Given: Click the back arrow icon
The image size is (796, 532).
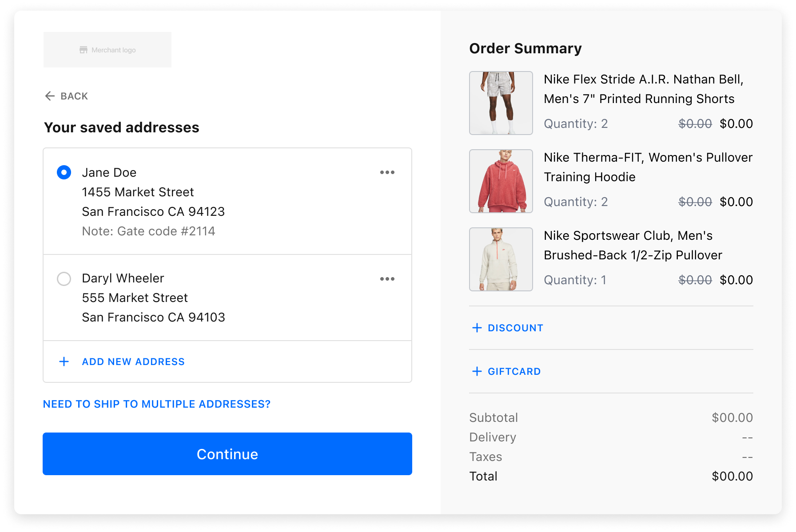Looking at the screenshot, I should pos(50,96).
